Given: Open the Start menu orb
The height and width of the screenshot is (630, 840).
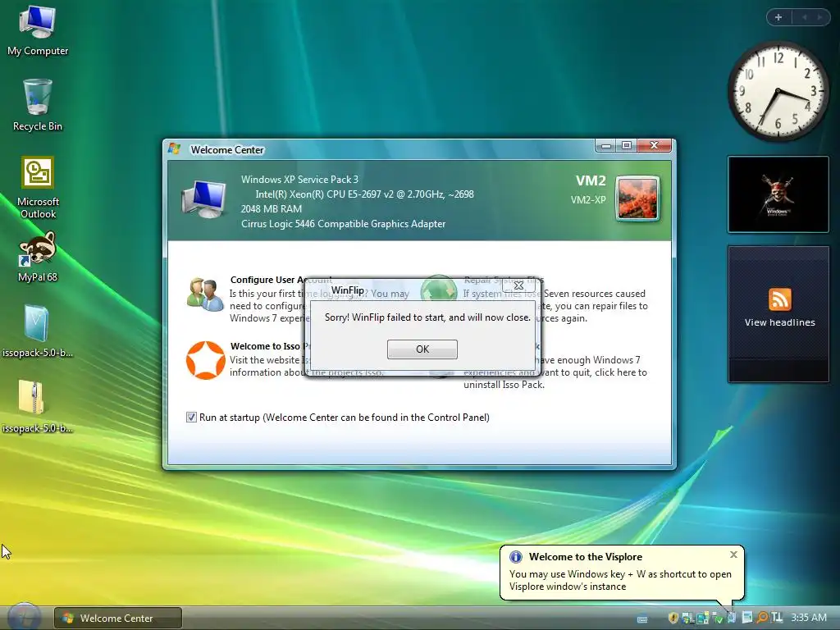Looking at the screenshot, I should tap(24, 617).
